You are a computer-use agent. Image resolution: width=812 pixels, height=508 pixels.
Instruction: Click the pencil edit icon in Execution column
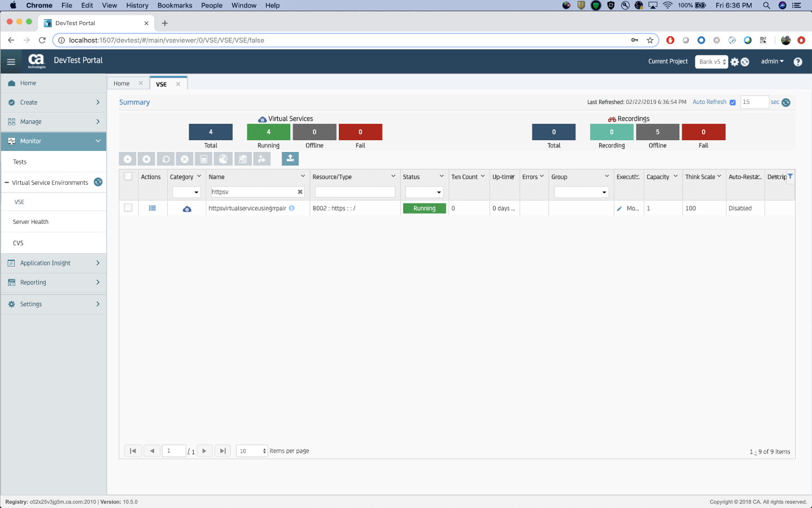(619, 209)
